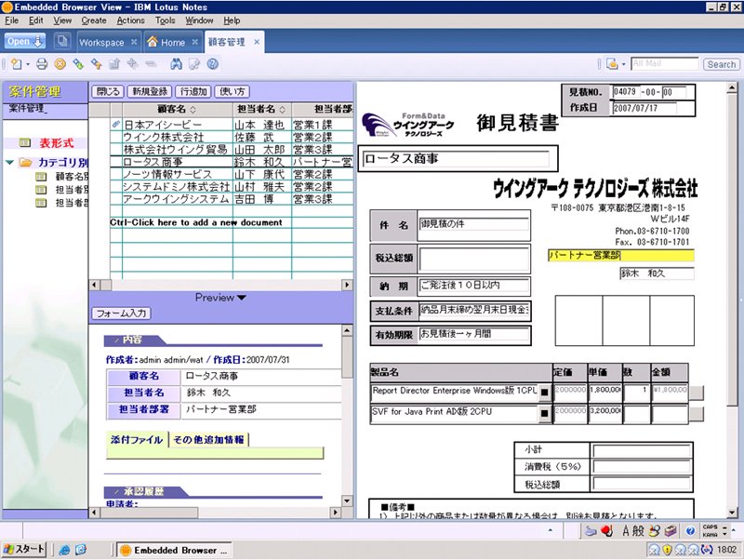The height and width of the screenshot is (560, 744).
Task: Click the 新規登録 button
Action: [x=150, y=91]
